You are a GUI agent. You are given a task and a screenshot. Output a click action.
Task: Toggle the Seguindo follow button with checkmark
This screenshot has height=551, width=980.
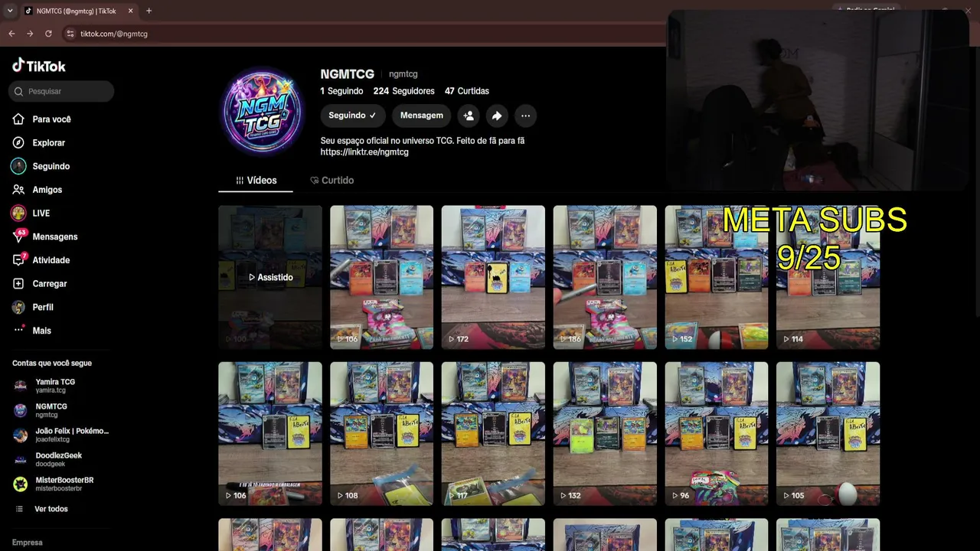pos(352,116)
